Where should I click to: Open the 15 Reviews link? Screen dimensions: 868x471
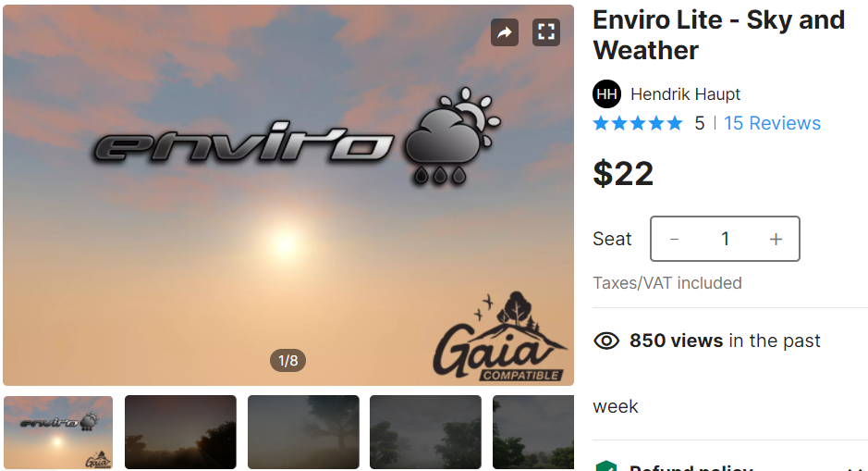click(x=772, y=123)
